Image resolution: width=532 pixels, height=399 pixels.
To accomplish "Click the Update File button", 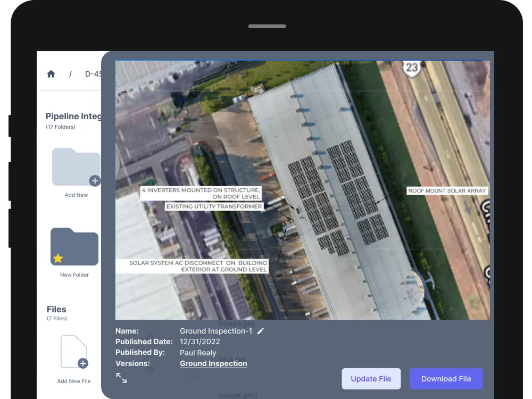I will click(x=371, y=378).
